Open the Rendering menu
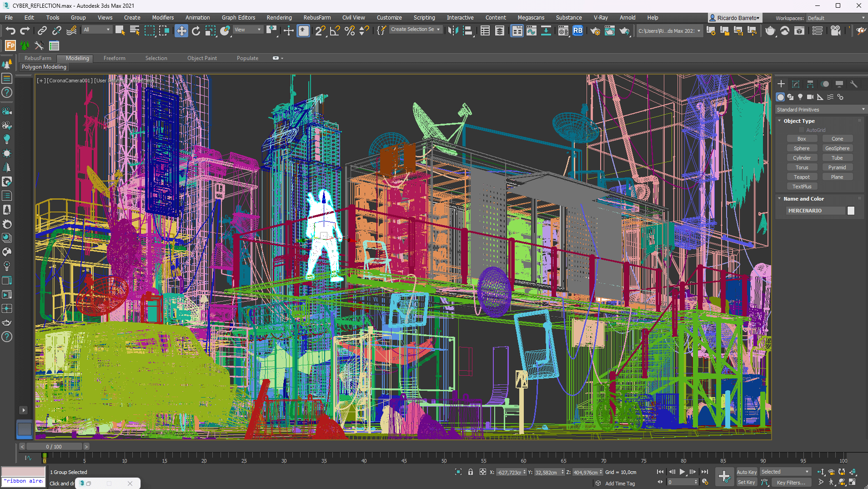 [x=279, y=18]
